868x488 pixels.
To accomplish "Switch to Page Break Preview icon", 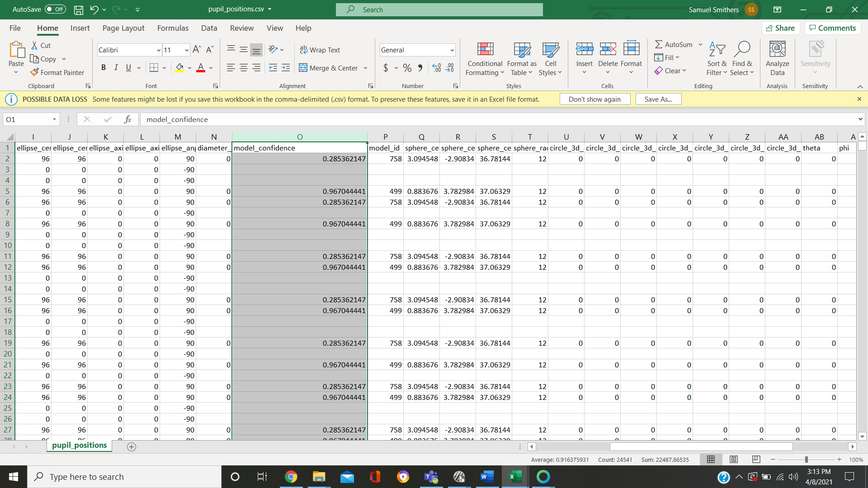I will click(x=756, y=460).
